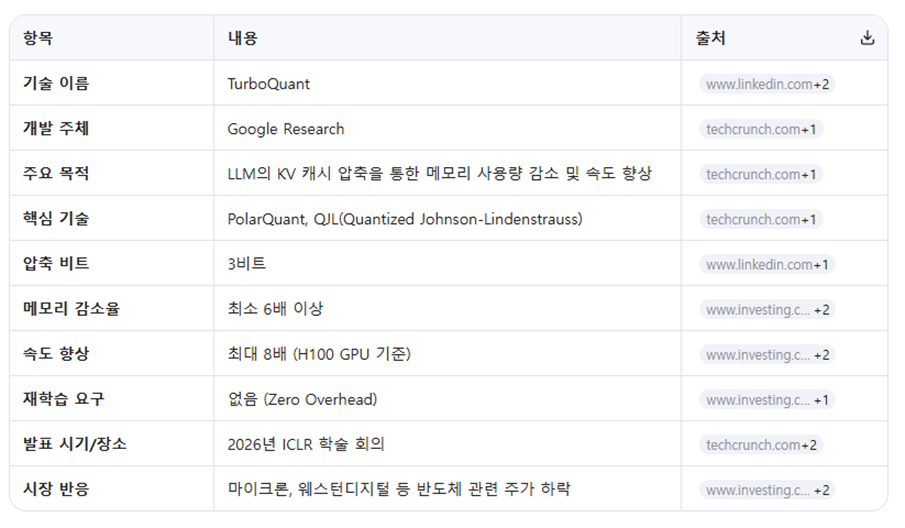Select the 발표 시기/장소 row label
The width and height of the screenshot is (905, 528).
point(74,444)
